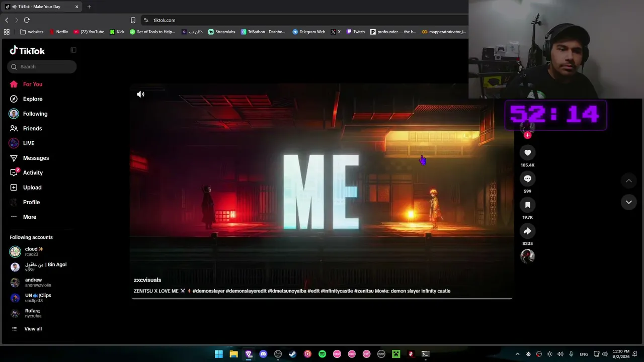Viewport: 644px width, 362px height.
Task: Mute the video with the speaker icon
Action: 141,94
